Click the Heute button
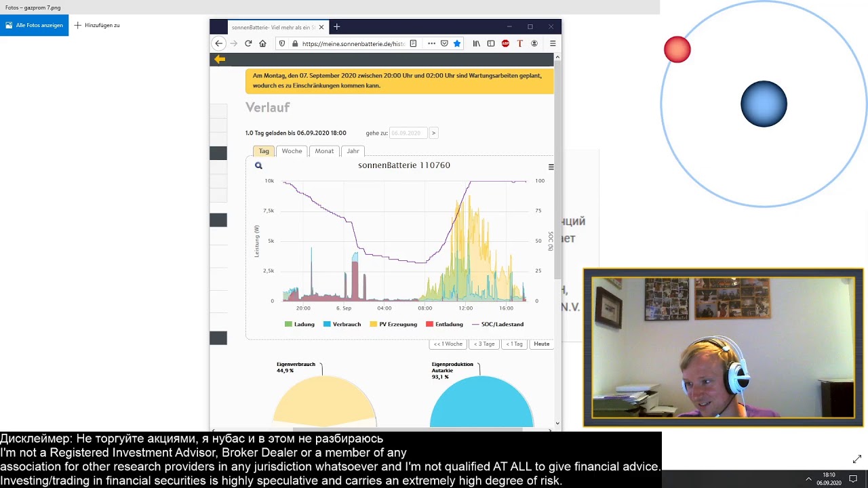This screenshot has height=488, width=868. 541,344
